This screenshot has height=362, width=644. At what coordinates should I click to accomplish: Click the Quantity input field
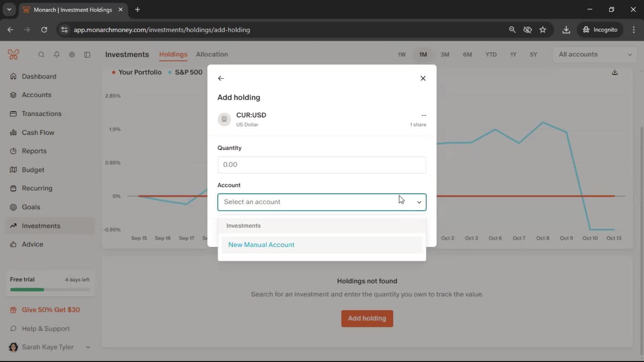pyautogui.click(x=321, y=165)
